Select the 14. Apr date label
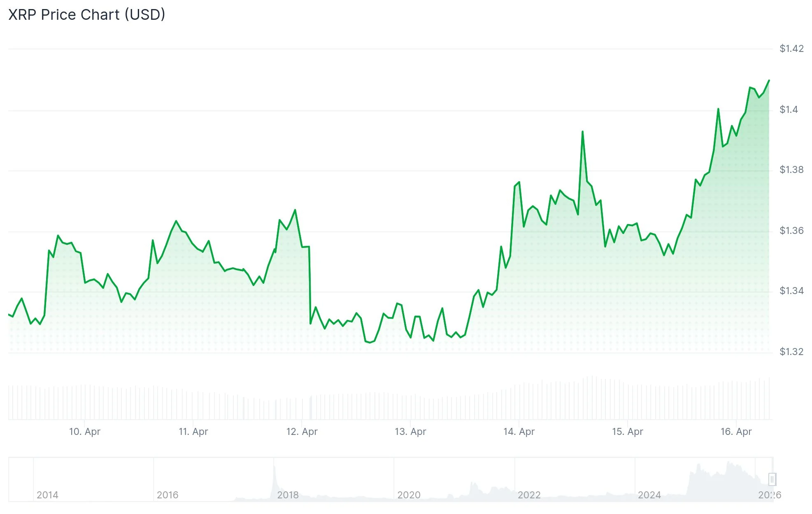 519,432
